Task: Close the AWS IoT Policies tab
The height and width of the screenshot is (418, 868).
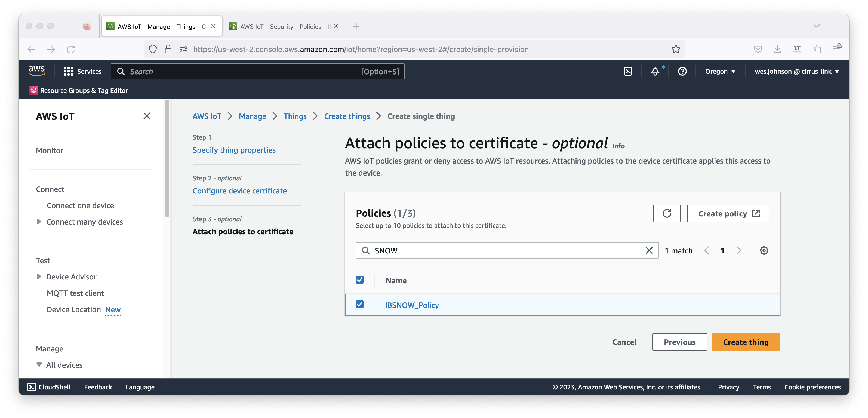Action: (335, 26)
